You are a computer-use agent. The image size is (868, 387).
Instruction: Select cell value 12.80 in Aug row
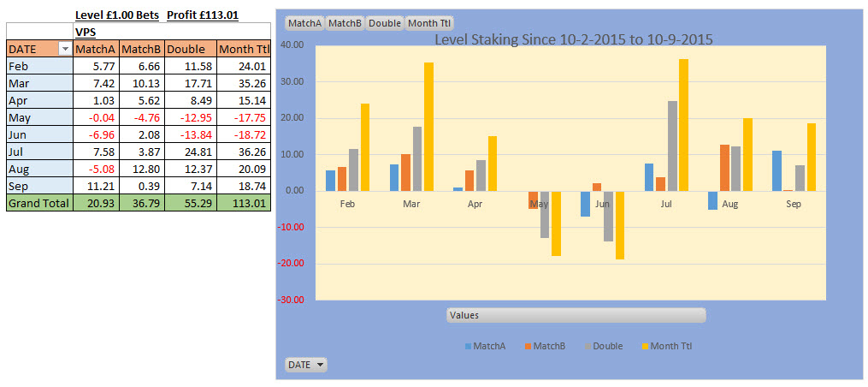pos(141,170)
